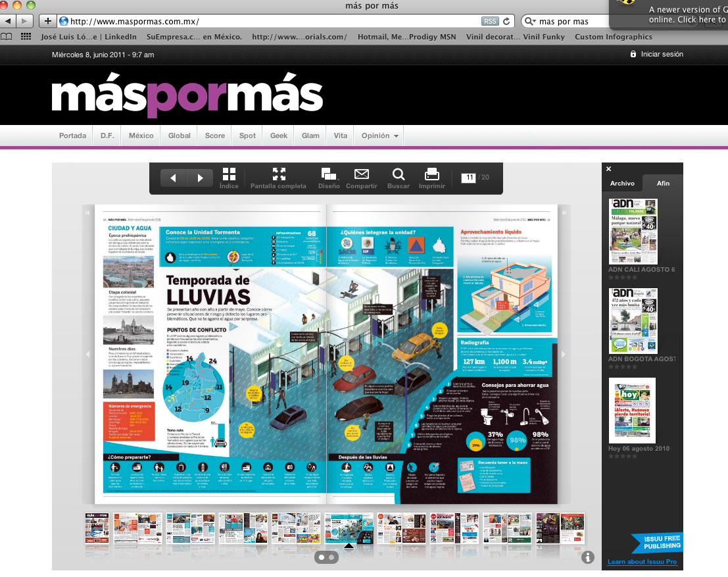Open the Score section

pos(215,136)
